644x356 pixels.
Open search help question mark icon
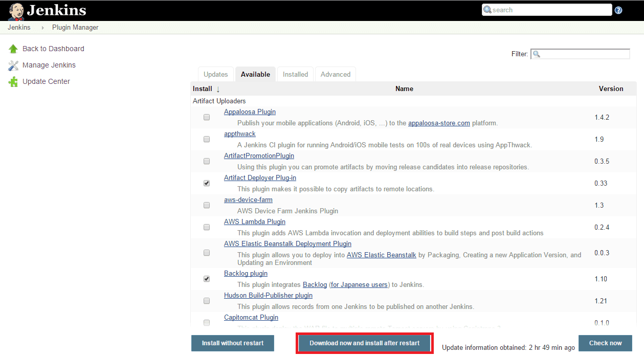(618, 10)
